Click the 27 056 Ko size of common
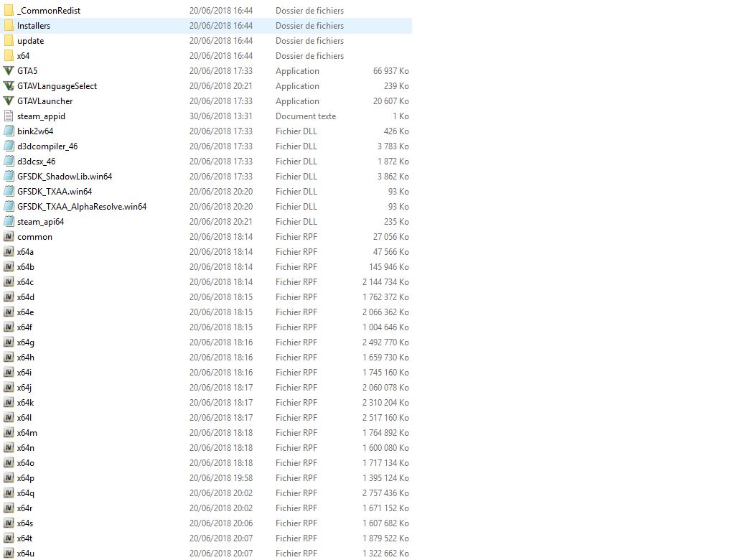 point(390,237)
